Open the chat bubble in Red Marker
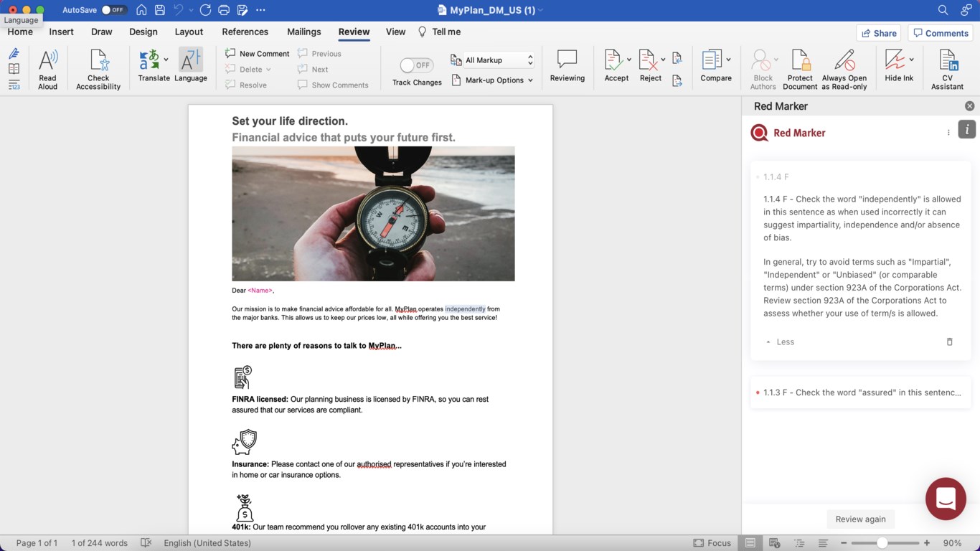 click(x=946, y=499)
